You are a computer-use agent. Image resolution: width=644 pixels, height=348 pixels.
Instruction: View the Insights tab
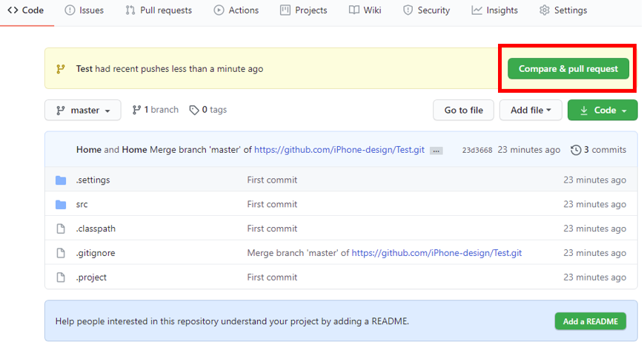pyautogui.click(x=494, y=10)
